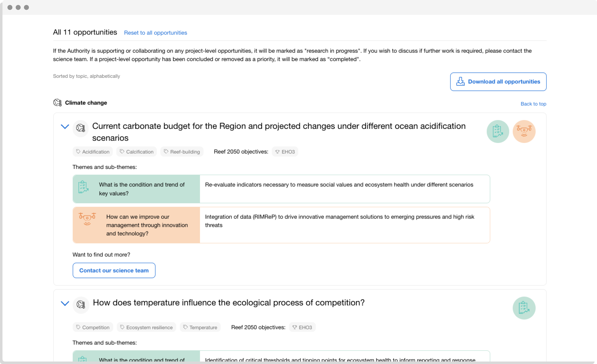
Task: Select the Ecosystem resilience tag
Action: (146, 327)
